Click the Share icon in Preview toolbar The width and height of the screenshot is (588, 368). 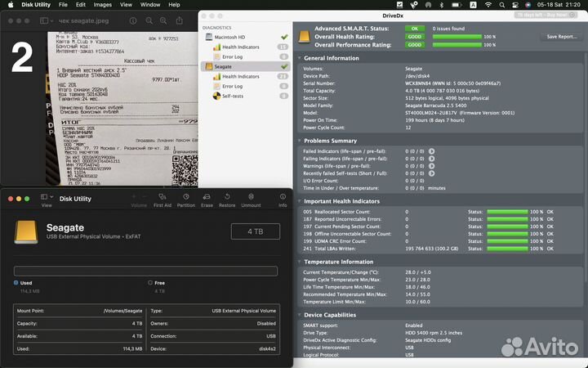pos(180,20)
